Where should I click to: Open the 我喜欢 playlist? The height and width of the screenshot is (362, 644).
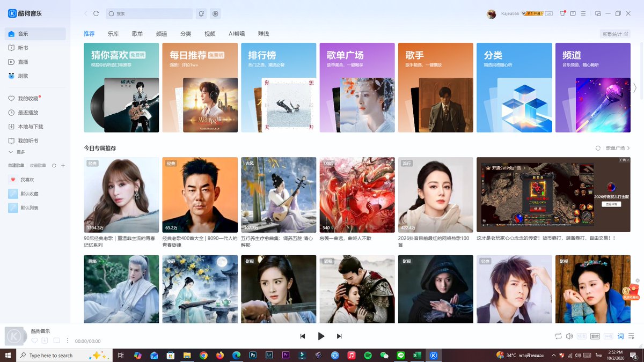[35, 180]
